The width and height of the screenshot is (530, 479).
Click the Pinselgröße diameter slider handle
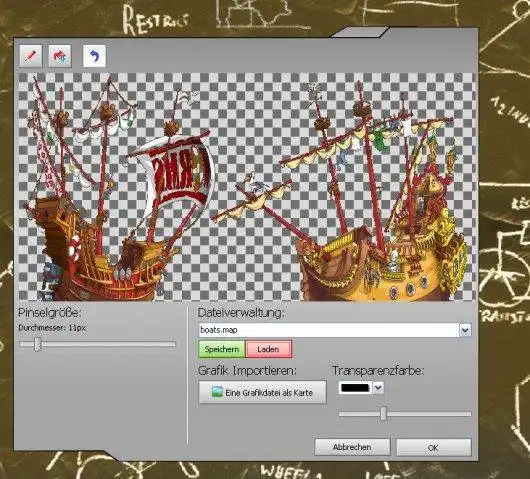(38, 344)
